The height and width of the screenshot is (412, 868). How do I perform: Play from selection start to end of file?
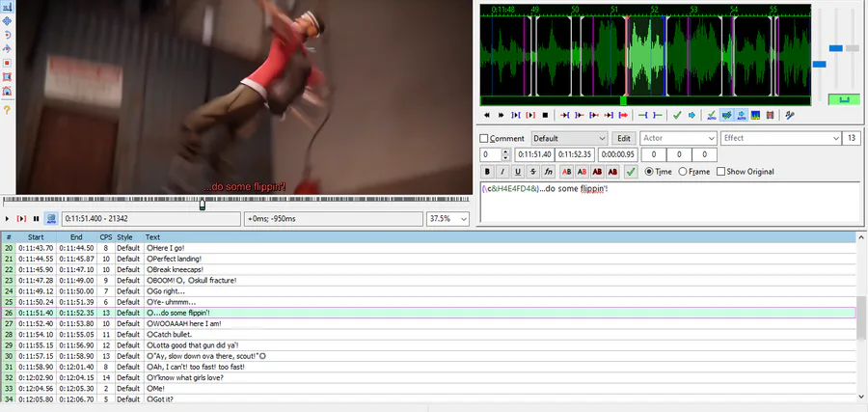(x=623, y=115)
